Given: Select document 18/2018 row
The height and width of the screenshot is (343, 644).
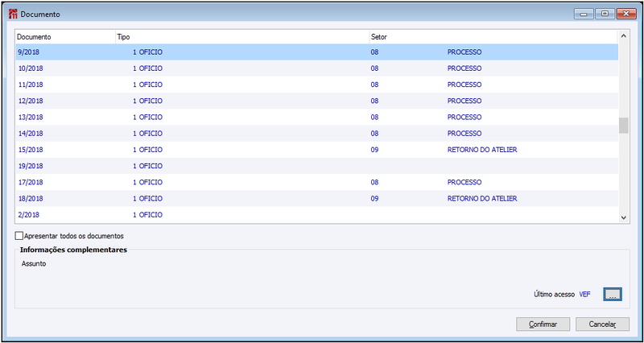Looking at the screenshot, I should click(x=316, y=198).
